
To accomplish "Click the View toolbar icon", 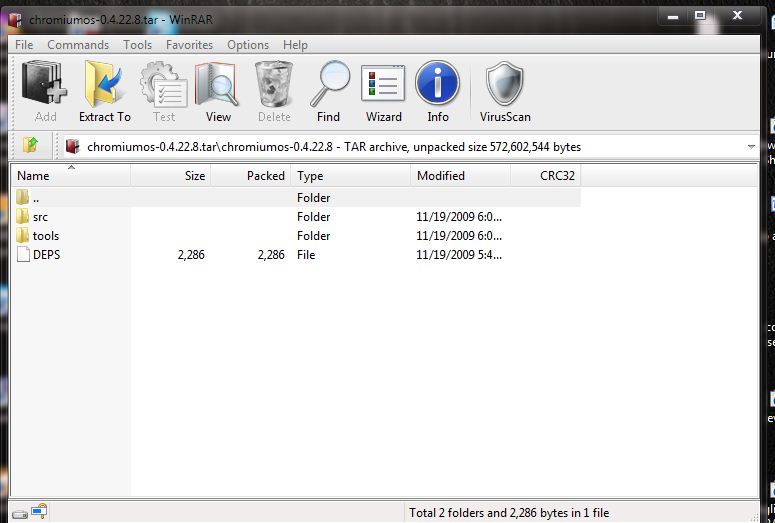I will (217, 83).
